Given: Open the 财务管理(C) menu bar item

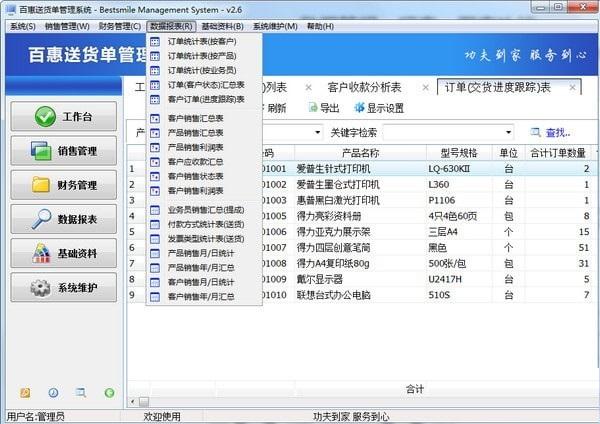Looking at the screenshot, I should [x=120, y=26].
